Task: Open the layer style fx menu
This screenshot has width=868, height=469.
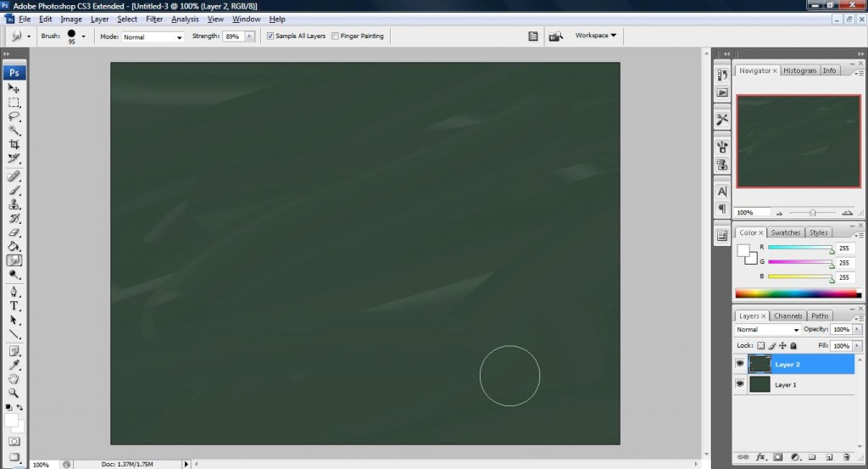Action: [x=760, y=457]
